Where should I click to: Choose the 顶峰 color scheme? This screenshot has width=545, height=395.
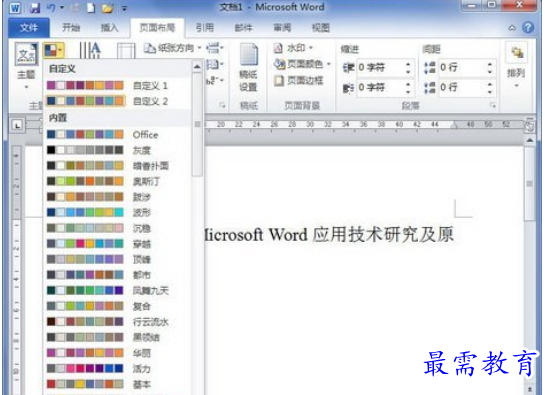point(117,259)
